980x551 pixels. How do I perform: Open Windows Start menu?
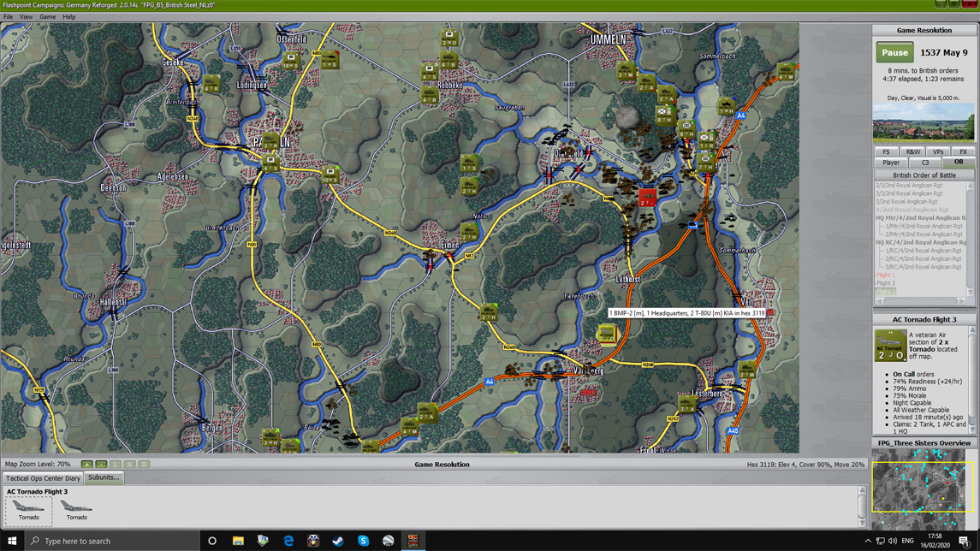12,541
